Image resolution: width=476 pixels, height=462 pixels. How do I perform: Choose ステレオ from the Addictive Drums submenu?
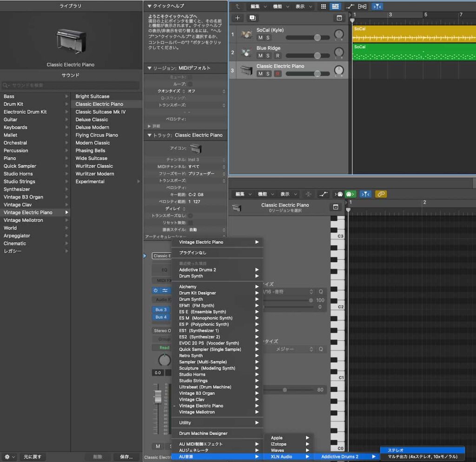396,450
